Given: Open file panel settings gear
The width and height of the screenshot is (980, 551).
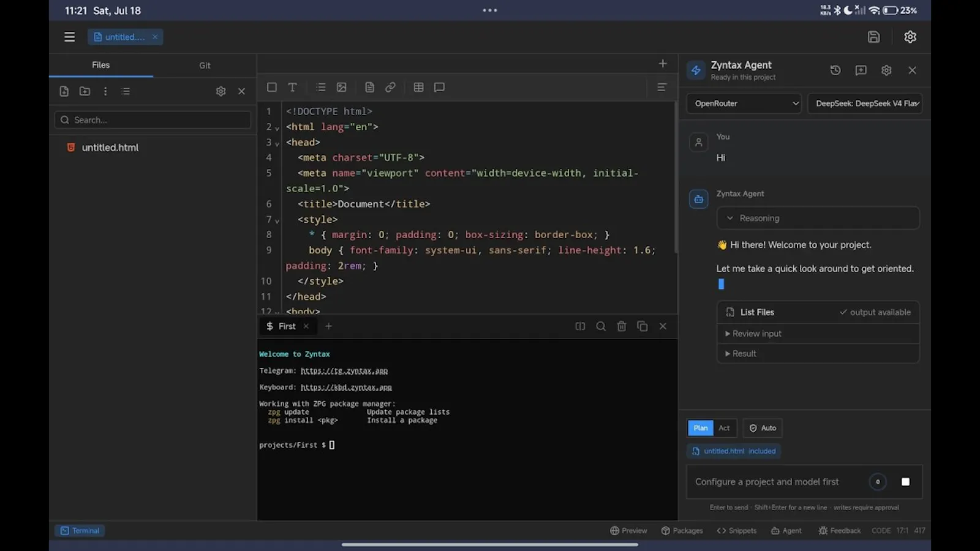Looking at the screenshot, I should (221, 91).
